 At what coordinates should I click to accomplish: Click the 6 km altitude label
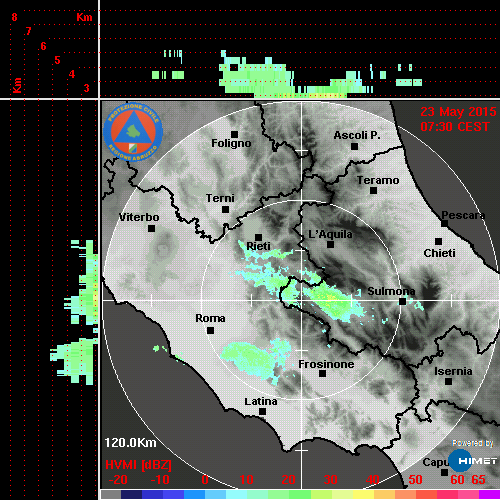pyautogui.click(x=43, y=46)
